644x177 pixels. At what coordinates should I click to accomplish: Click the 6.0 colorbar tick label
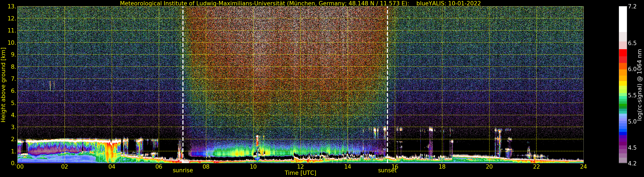pyautogui.click(x=632, y=69)
